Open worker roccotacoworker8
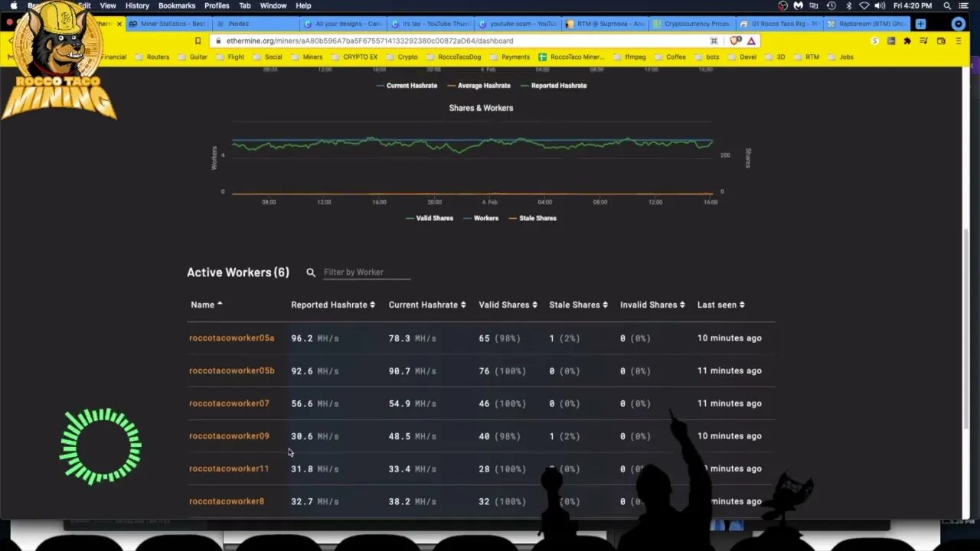 tap(227, 502)
